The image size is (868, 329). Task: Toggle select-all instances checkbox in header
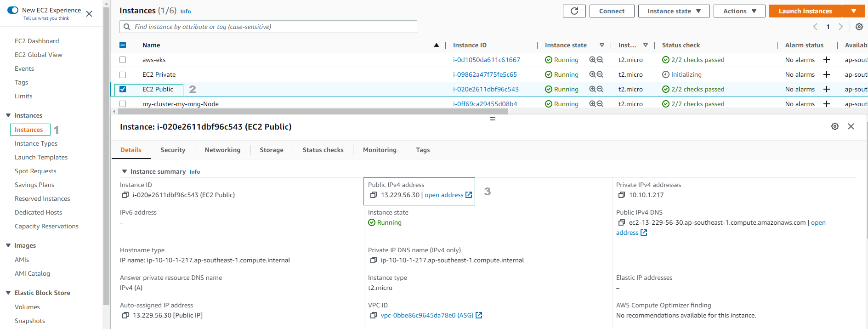123,45
